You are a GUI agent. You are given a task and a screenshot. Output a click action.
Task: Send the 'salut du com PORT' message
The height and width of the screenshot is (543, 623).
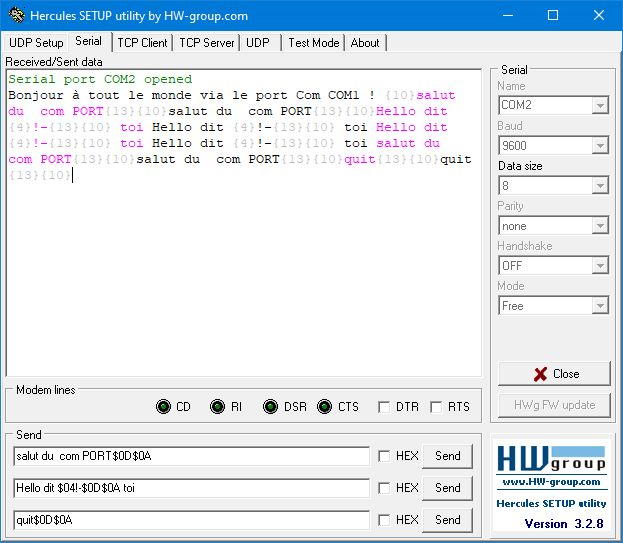coord(447,456)
